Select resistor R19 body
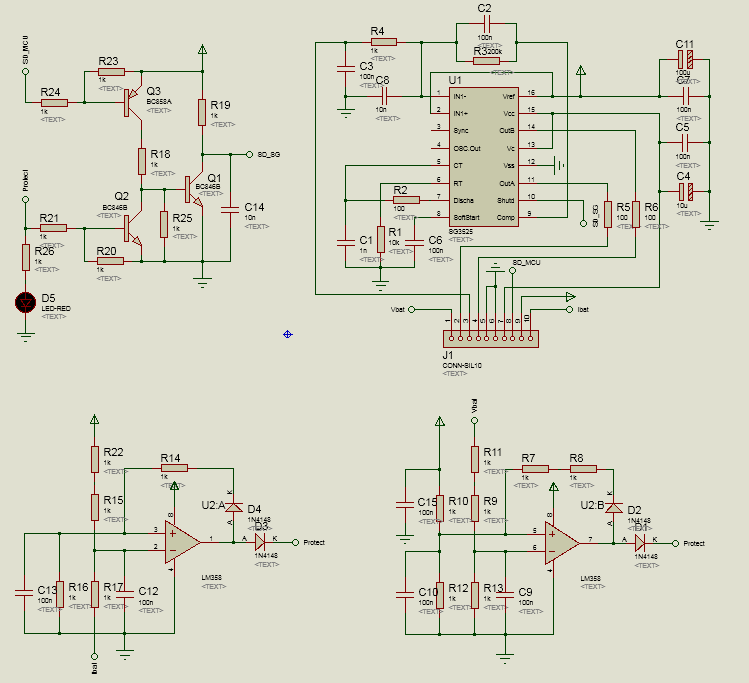Image resolution: width=749 pixels, height=683 pixels. 202,112
